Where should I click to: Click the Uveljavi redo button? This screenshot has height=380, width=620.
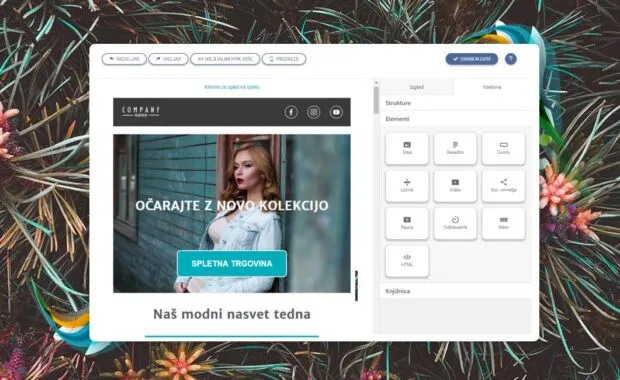tap(168, 59)
